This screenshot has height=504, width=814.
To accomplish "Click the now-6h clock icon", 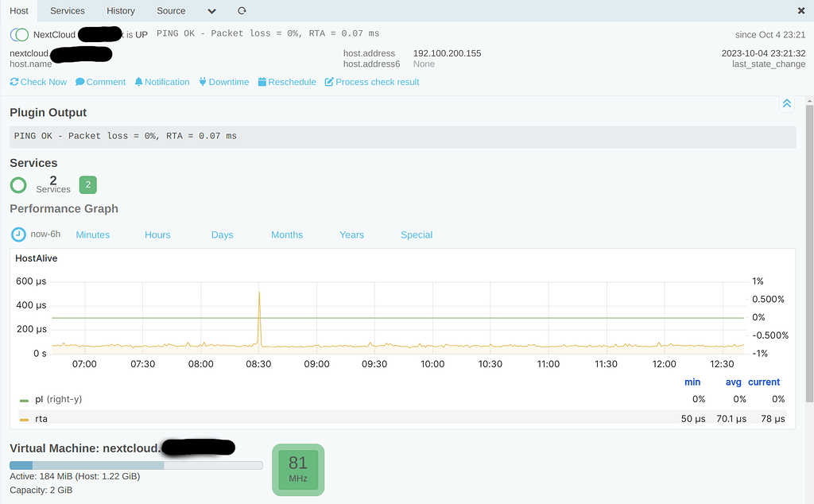I will click(x=17, y=234).
